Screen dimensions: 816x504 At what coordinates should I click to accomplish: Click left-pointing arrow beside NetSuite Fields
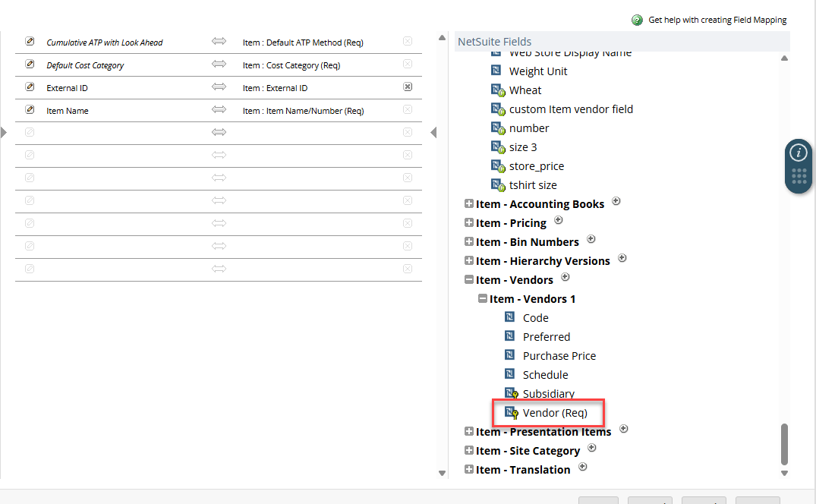(433, 133)
